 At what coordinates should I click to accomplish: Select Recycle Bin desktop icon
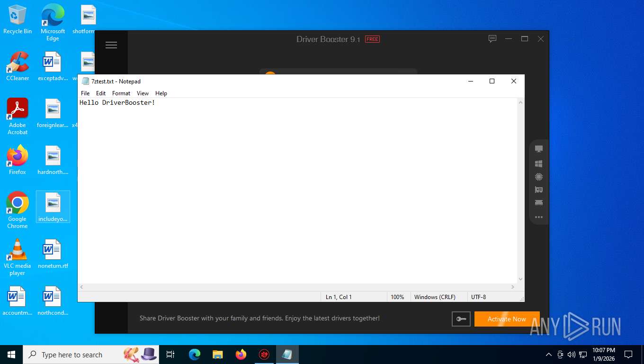pos(18,20)
